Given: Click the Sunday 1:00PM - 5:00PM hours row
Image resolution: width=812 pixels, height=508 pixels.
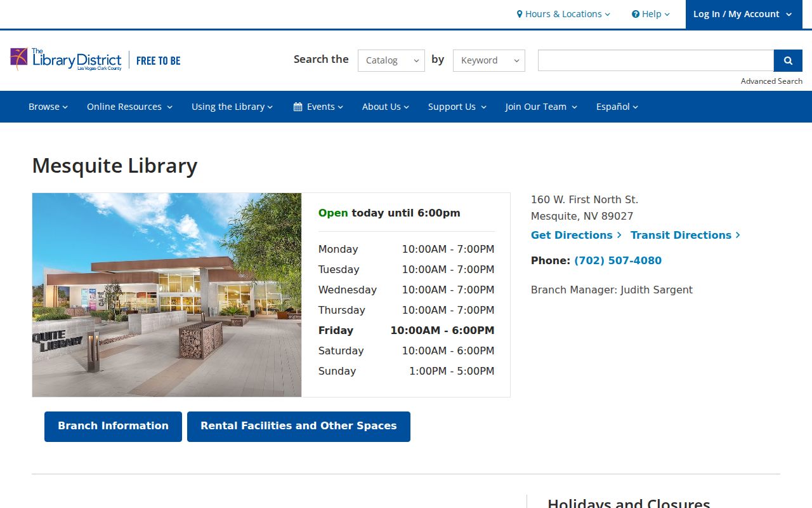Looking at the screenshot, I should coord(406,371).
